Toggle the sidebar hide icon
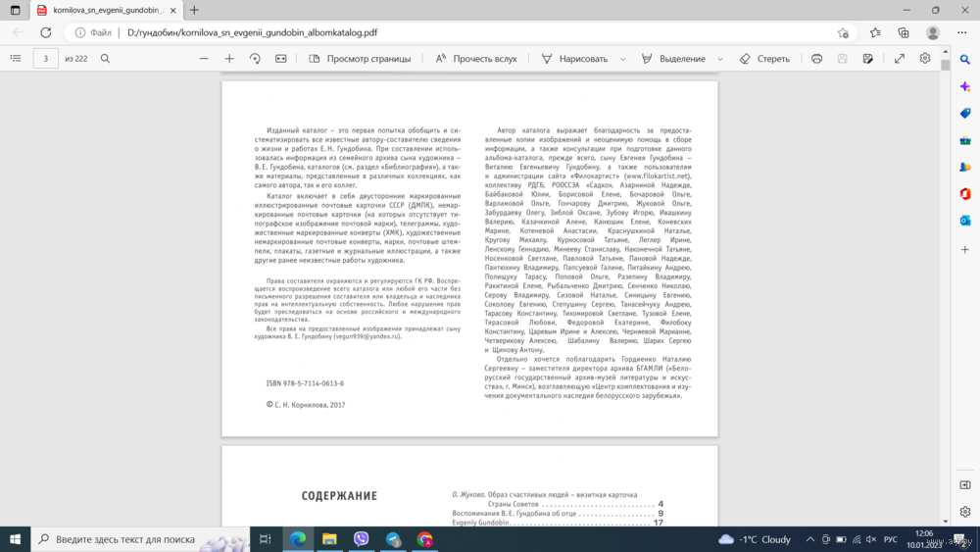980x552 pixels. [x=965, y=485]
